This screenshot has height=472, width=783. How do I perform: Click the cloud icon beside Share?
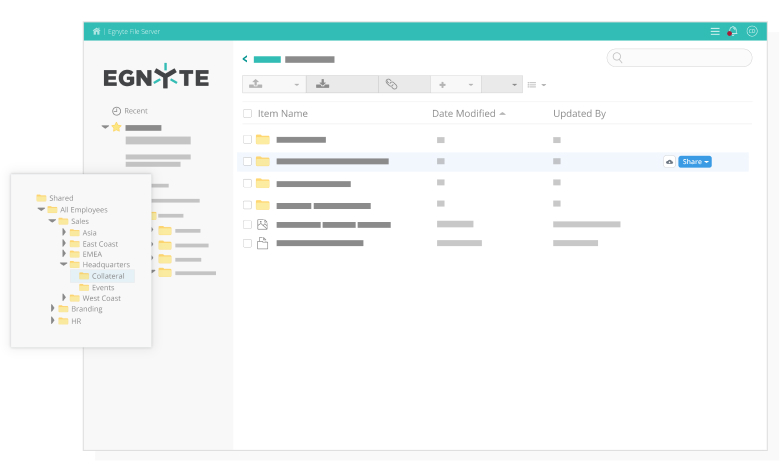pos(669,162)
